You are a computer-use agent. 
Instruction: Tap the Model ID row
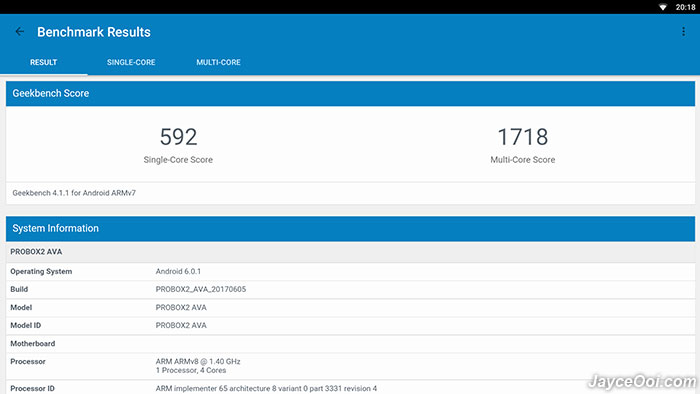350,325
